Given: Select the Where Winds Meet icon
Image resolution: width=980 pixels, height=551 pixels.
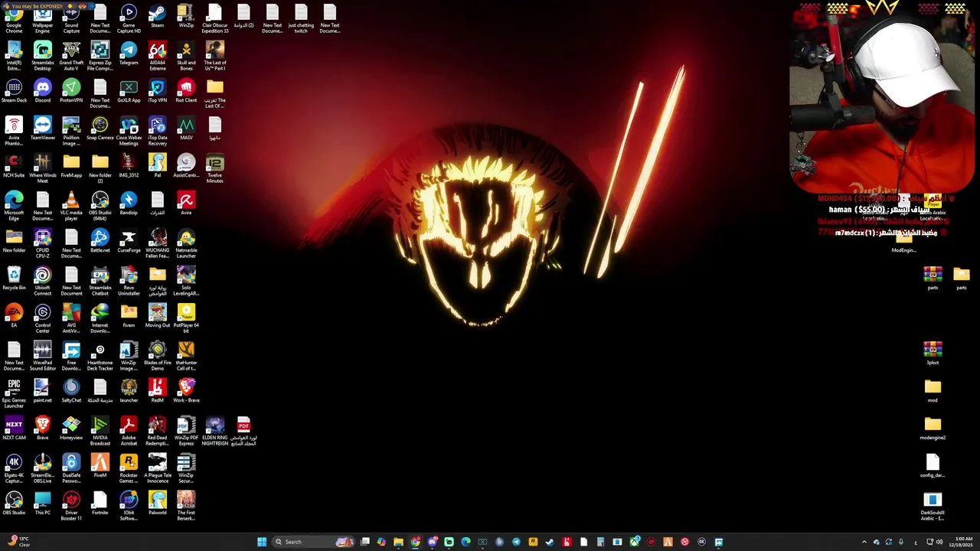Looking at the screenshot, I should pos(43,169).
